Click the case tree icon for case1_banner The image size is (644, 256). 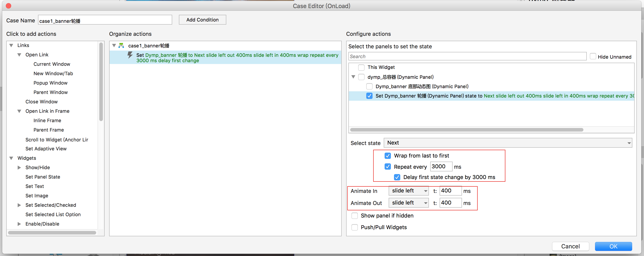121,46
